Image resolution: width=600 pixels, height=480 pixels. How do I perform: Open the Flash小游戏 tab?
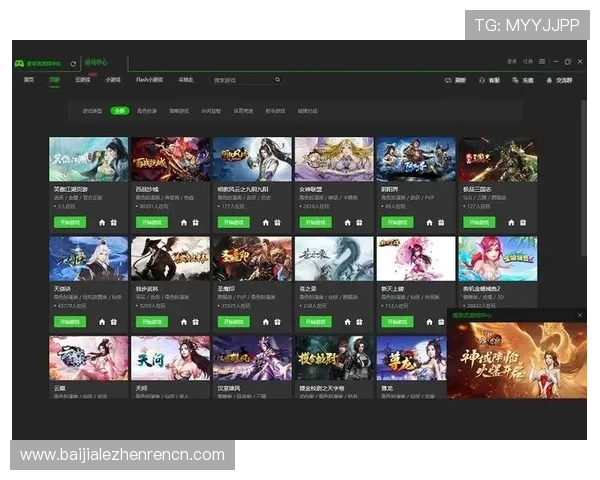pyautogui.click(x=149, y=80)
